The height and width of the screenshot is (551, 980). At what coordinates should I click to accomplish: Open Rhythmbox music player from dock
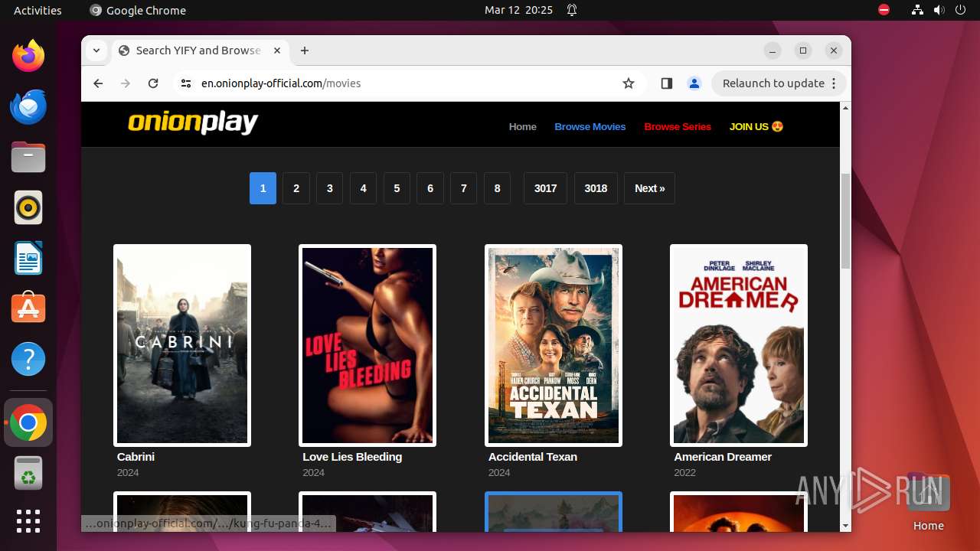point(28,207)
